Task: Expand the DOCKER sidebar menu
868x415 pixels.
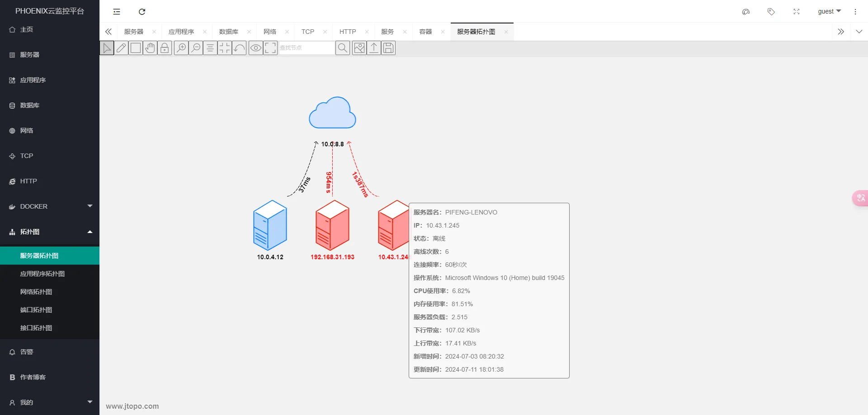Action: point(50,206)
